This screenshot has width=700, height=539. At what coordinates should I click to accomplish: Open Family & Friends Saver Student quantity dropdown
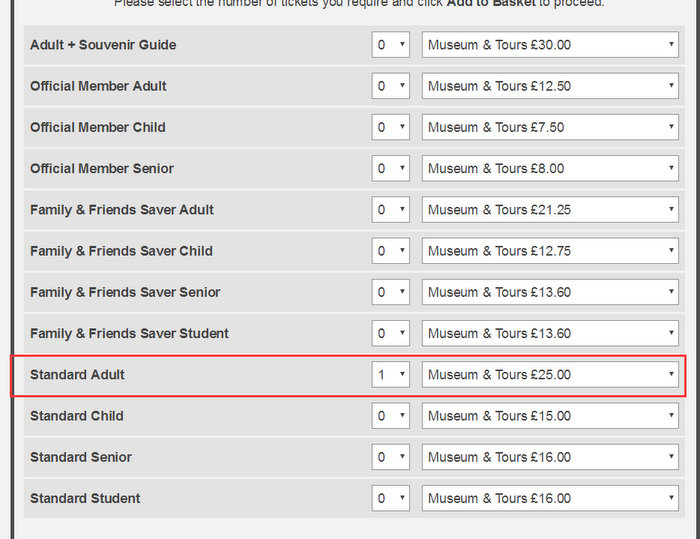point(390,333)
